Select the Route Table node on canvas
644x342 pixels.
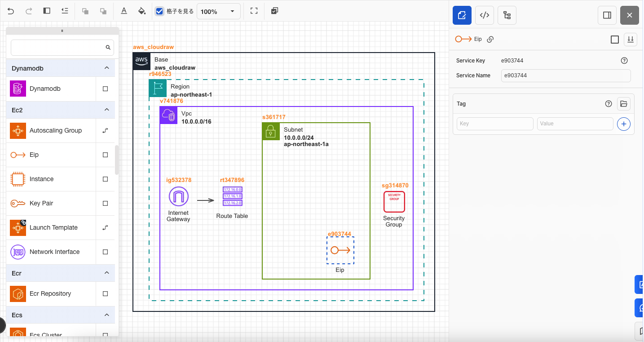[x=232, y=197]
